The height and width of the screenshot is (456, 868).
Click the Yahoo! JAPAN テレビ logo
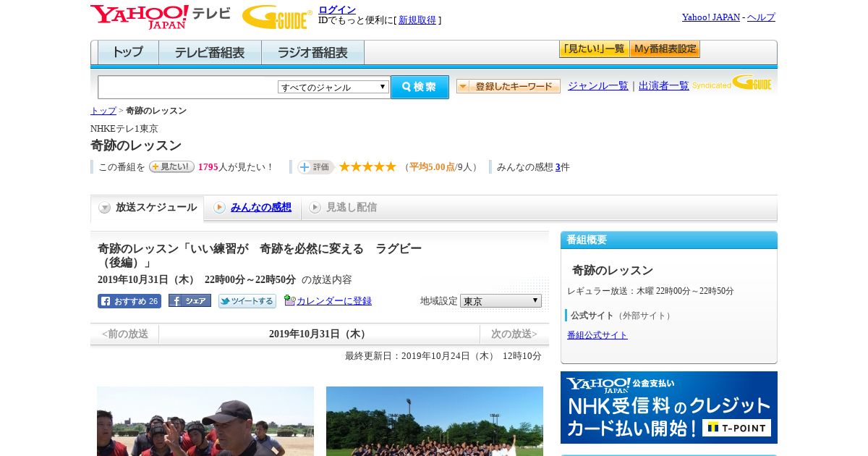(x=161, y=17)
